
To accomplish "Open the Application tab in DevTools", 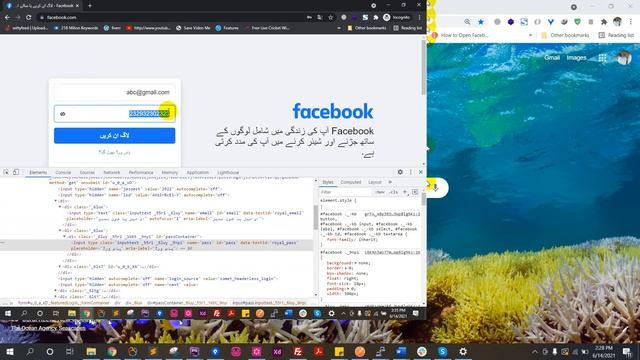I will tap(198, 173).
